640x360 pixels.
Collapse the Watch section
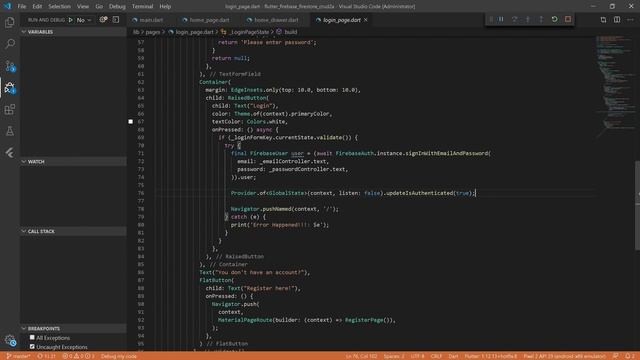click(73, 162)
